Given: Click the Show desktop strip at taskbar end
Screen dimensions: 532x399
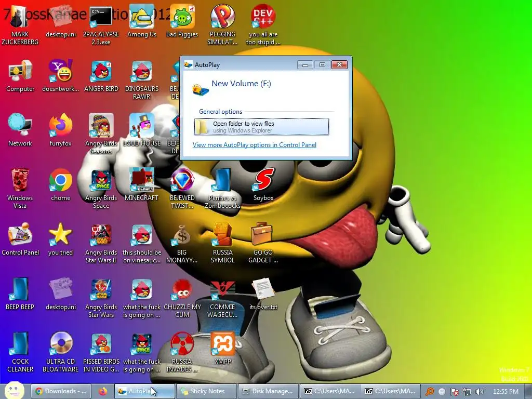Looking at the screenshot, I should [x=528, y=392].
